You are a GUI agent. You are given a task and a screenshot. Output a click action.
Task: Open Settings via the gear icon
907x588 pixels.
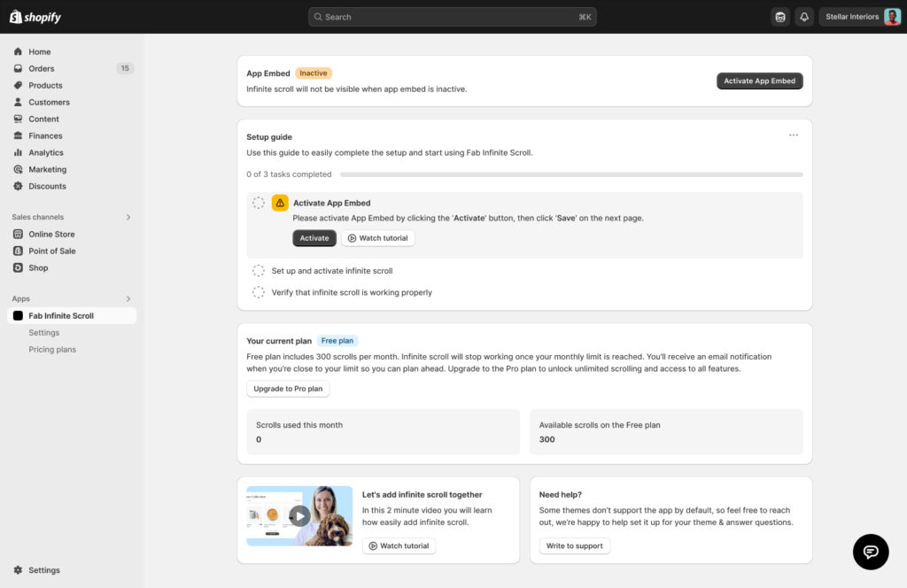(18, 569)
